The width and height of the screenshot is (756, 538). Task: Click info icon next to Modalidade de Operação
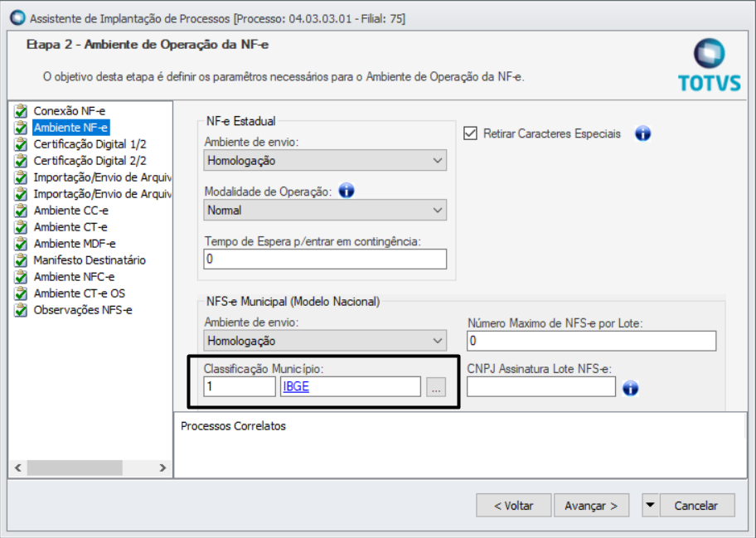coord(346,191)
